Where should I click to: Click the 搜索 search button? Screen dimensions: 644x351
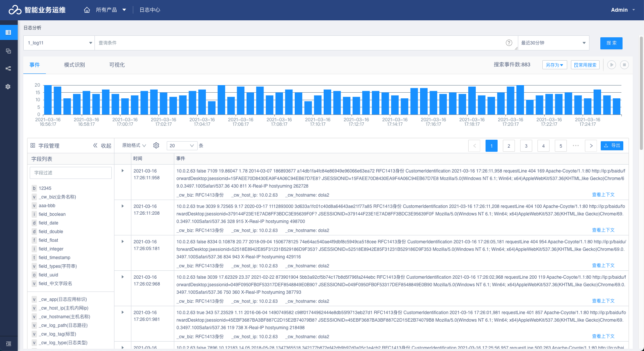click(x=611, y=43)
